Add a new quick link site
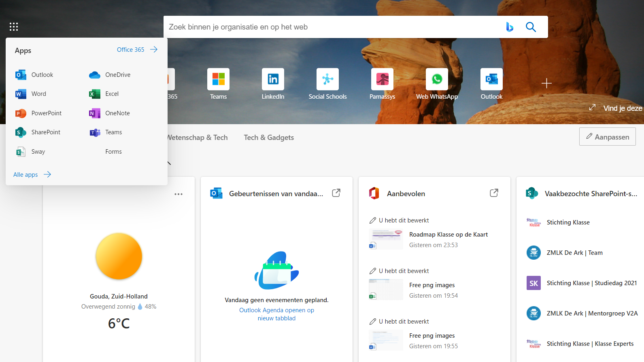 (x=546, y=83)
